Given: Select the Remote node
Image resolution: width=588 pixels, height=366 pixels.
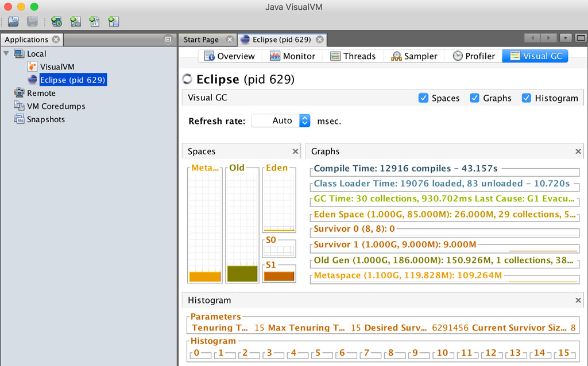Looking at the screenshot, I should (x=41, y=93).
